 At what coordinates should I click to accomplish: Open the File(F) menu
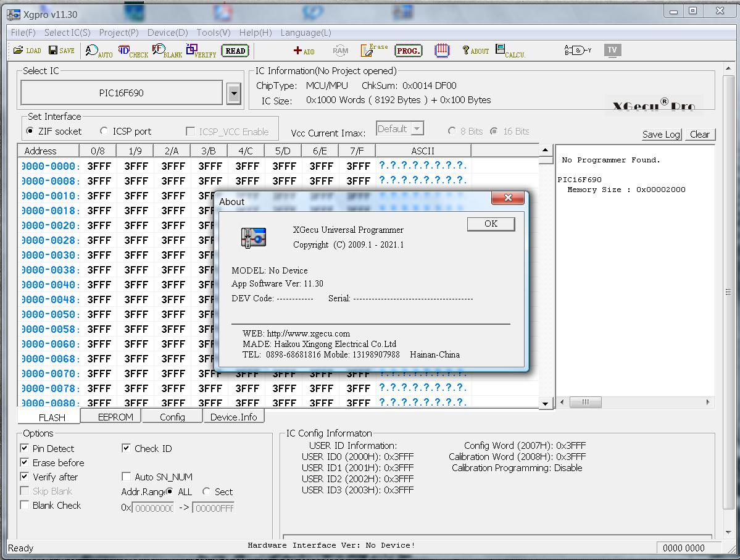pos(23,33)
